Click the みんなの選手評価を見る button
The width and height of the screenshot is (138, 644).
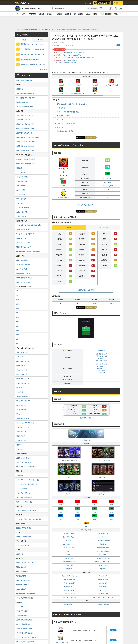(86, 205)
